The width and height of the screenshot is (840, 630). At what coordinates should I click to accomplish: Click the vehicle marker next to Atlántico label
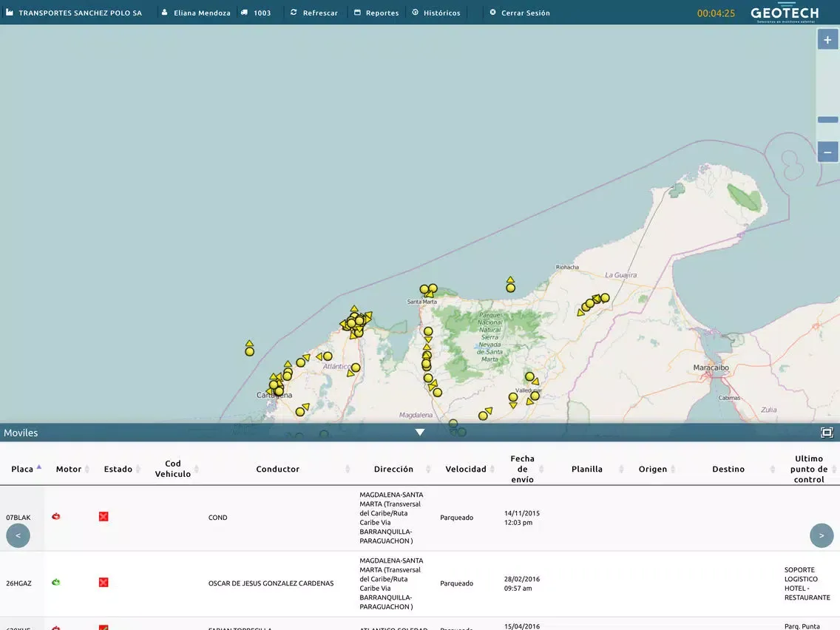(x=356, y=367)
